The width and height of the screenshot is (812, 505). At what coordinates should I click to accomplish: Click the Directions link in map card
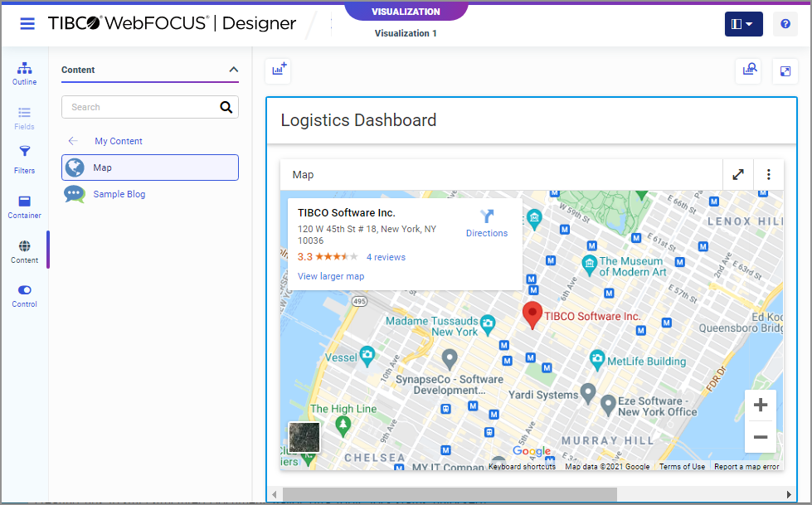point(487,223)
